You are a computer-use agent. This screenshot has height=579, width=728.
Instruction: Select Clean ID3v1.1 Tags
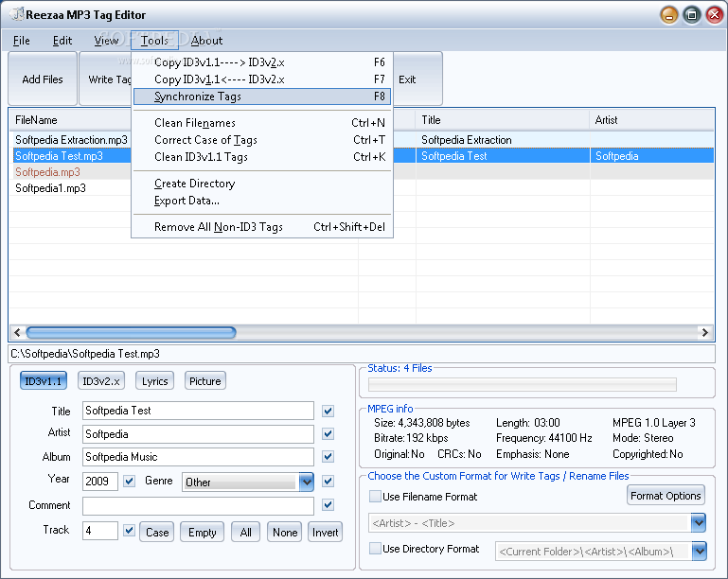pyautogui.click(x=262, y=157)
